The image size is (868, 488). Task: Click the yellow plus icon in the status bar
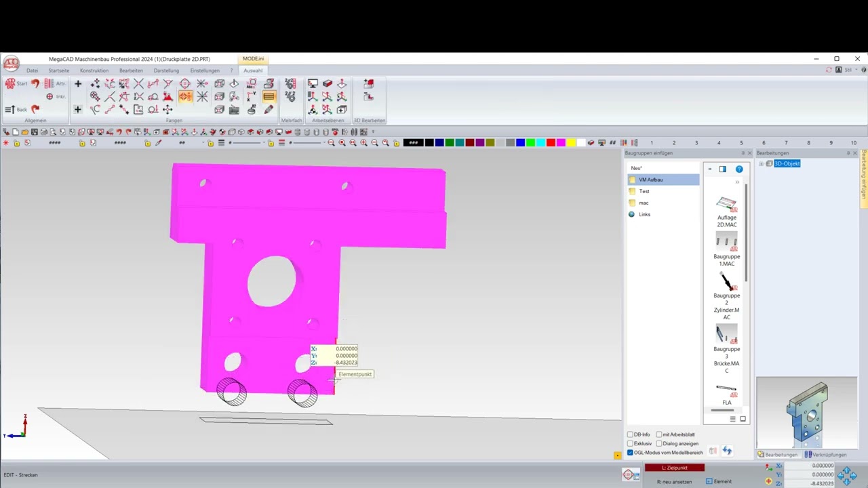[x=768, y=481]
